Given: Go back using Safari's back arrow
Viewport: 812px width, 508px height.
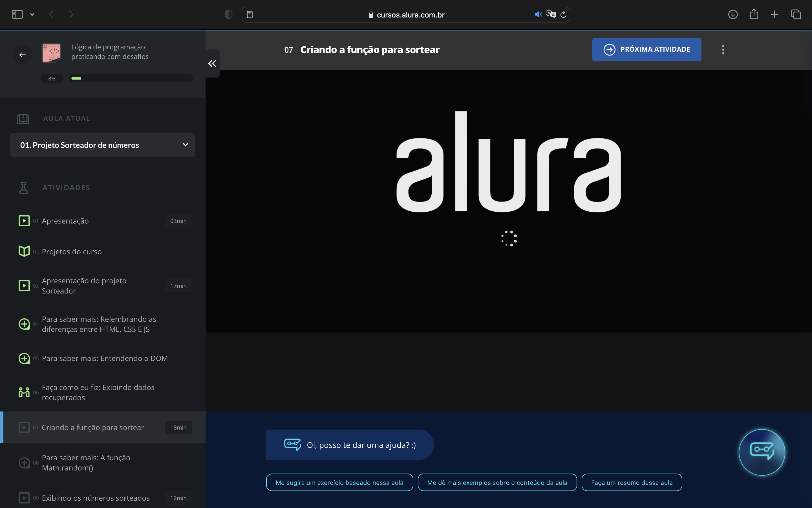Looking at the screenshot, I should [51, 14].
